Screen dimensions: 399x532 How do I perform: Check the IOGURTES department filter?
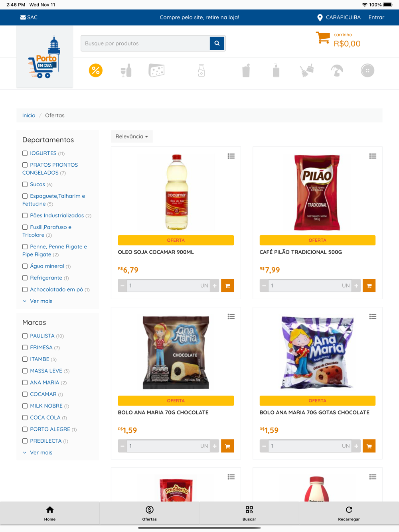click(x=25, y=153)
